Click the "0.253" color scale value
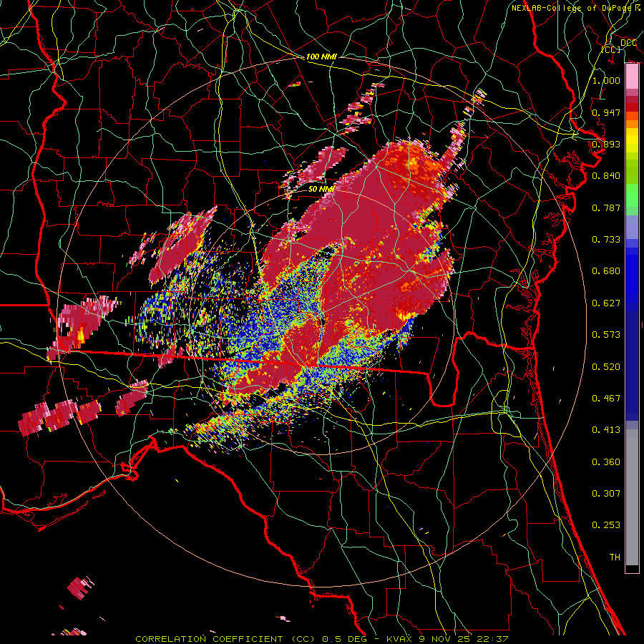The image size is (644, 644). (606, 525)
